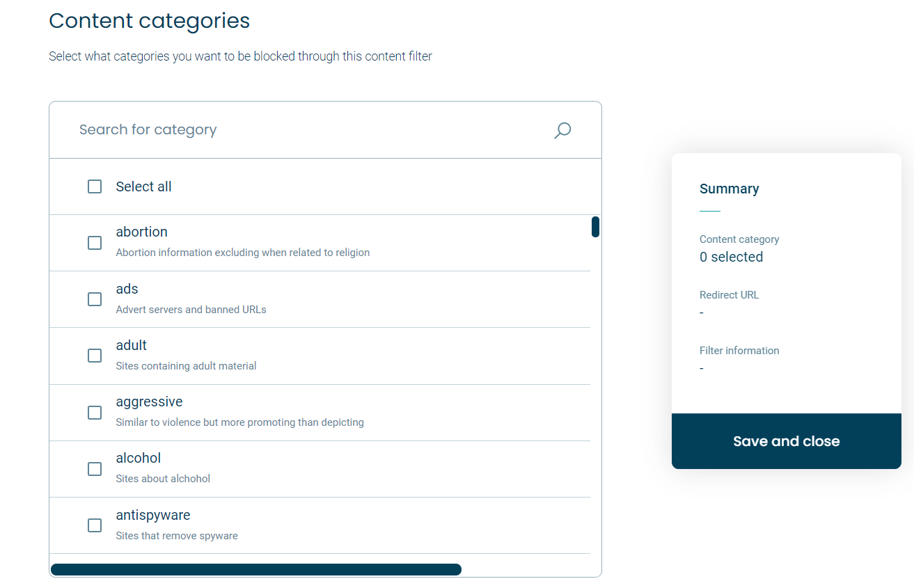Click the Redirect URL label in Summary

729,295
